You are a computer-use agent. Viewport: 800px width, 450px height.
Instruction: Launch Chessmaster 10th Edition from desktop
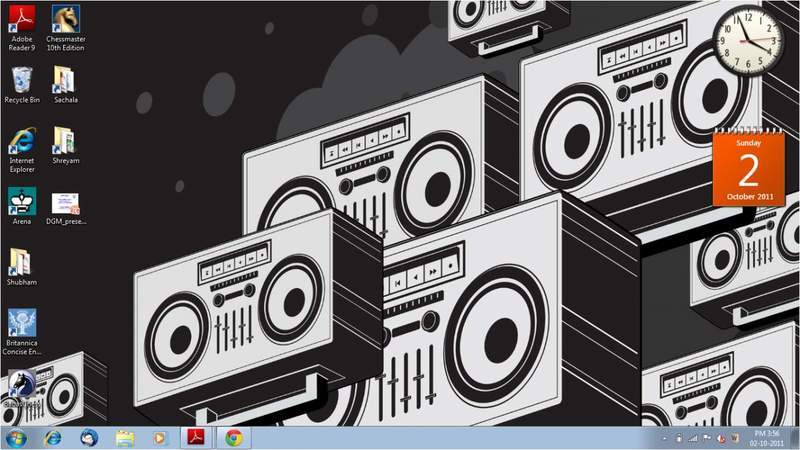(65, 28)
